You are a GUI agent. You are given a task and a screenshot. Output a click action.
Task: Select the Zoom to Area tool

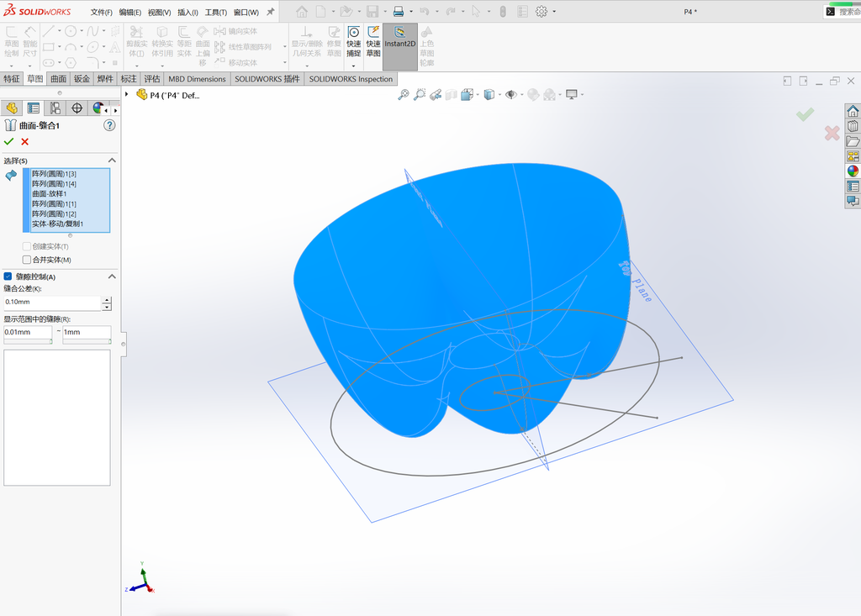(420, 95)
